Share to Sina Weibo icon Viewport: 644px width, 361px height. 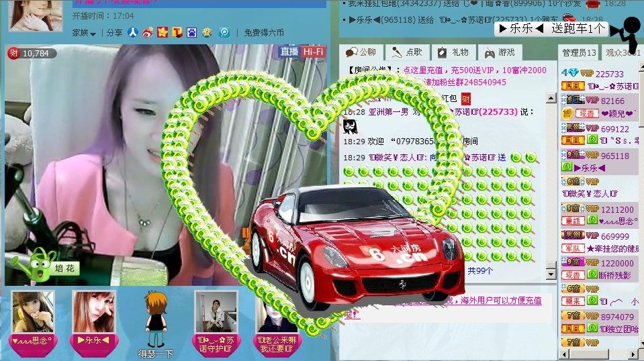148,32
